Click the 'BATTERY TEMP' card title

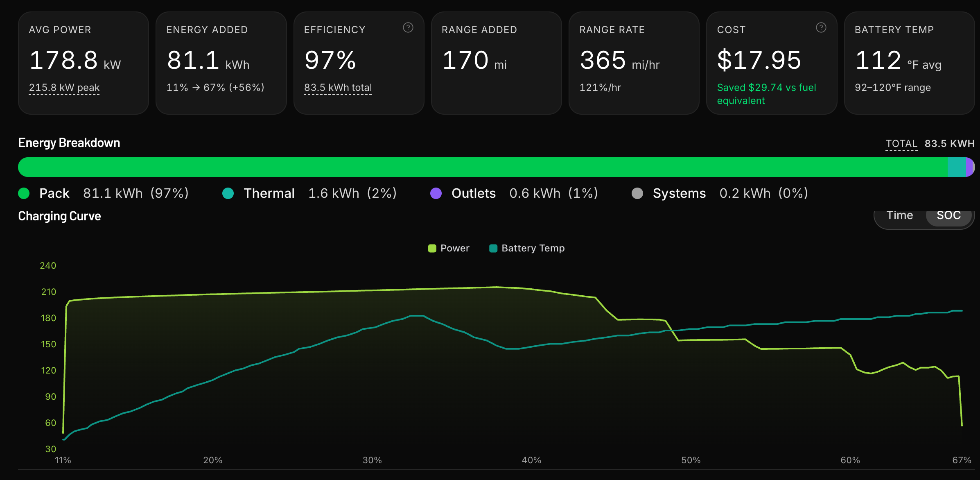pyautogui.click(x=894, y=30)
